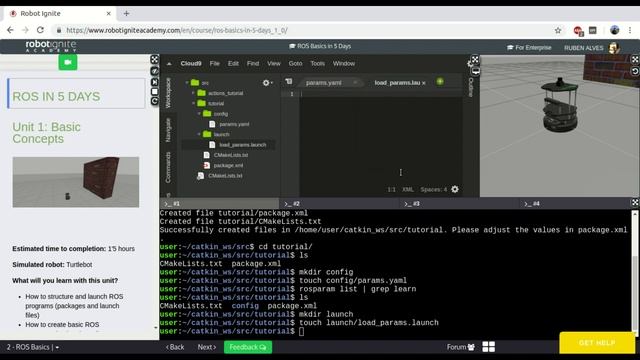Open the File menu in the IDE

point(214,64)
